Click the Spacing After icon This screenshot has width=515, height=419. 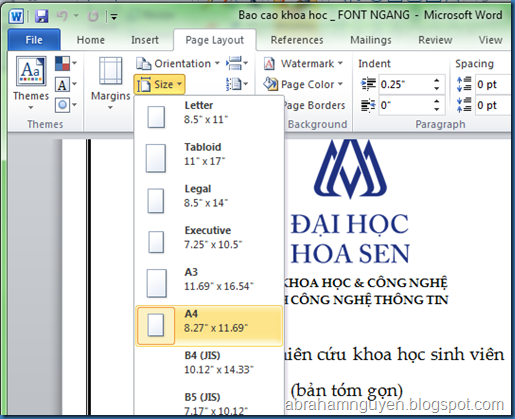pos(464,105)
